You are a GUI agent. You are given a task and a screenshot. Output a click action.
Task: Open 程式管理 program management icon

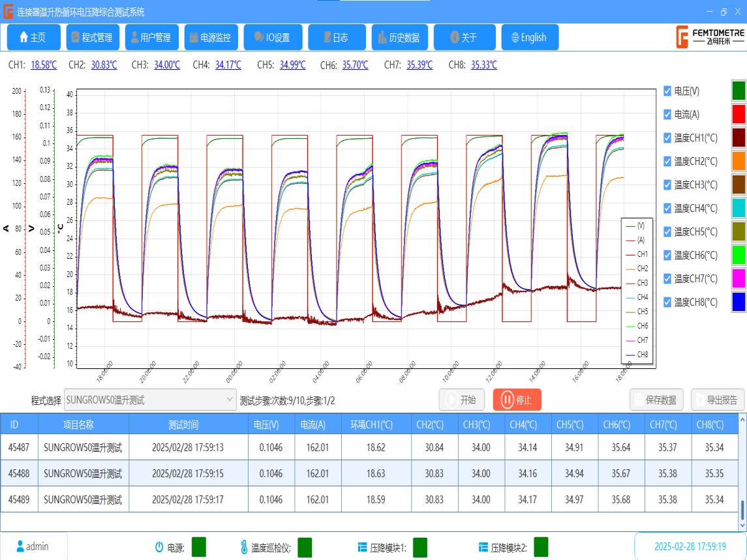(x=76, y=38)
